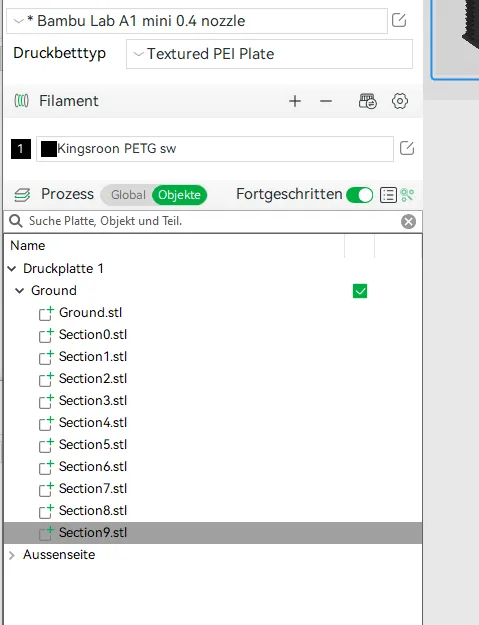Select the Objekte process tab

[x=179, y=195]
